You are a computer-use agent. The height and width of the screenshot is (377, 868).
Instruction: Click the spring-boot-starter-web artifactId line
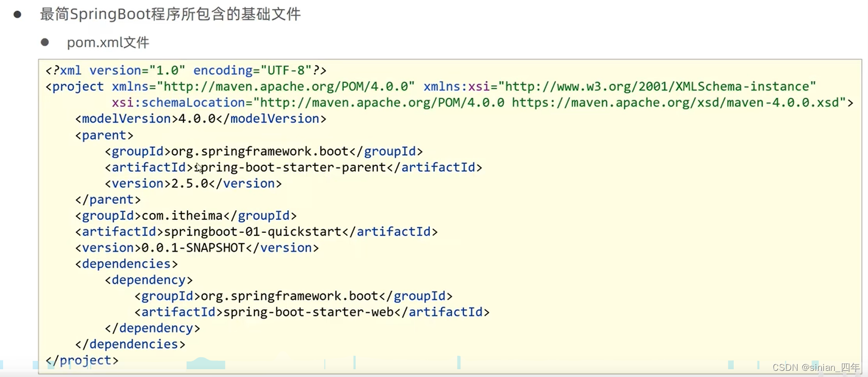point(312,312)
